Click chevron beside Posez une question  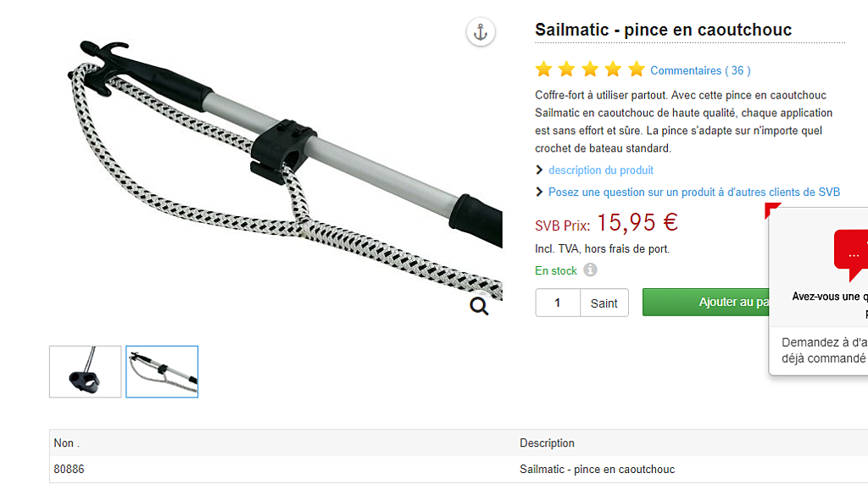tap(539, 192)
